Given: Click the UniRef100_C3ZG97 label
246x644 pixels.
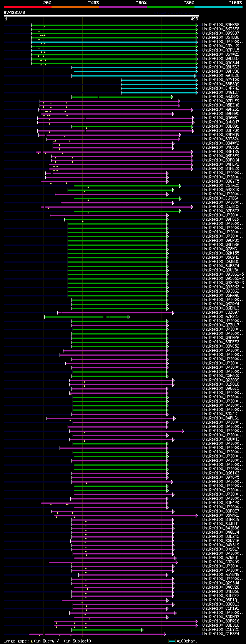Looking at the screenshot, I should tap(221, 313).
